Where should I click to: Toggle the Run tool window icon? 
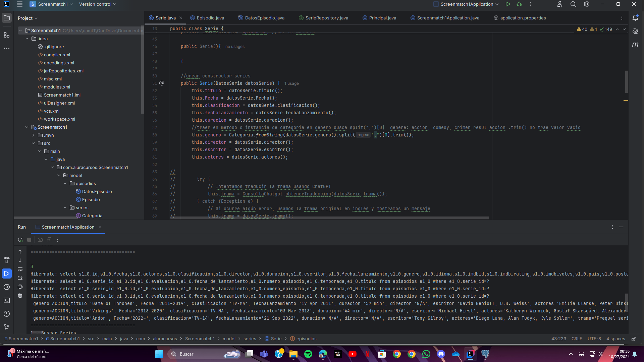coord(7,274)
